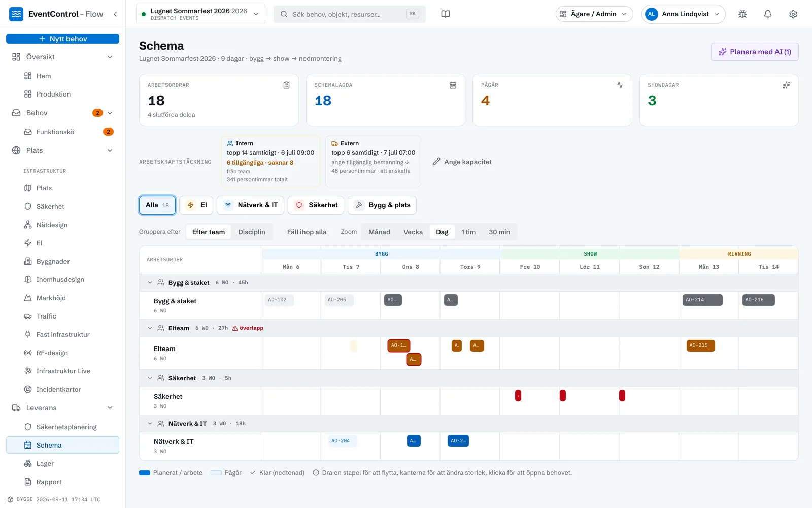Collapse the Översikt sidebar section
Screen dimensions: 812x508
click(110, 57)
